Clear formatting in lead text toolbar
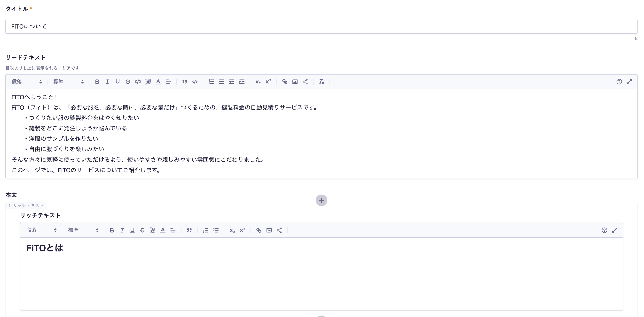The width and height of the screenshot is (644, 317). pos(322,82)
